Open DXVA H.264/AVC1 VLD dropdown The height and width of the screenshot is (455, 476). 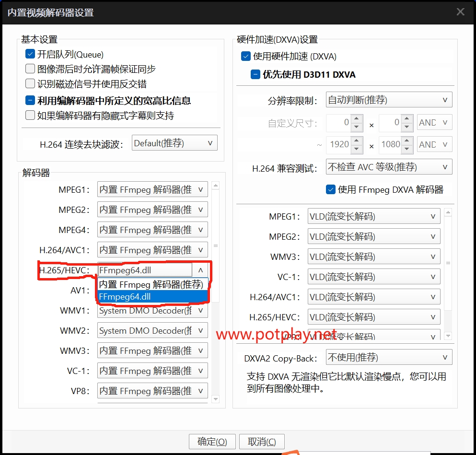click(x=374, y=297)
